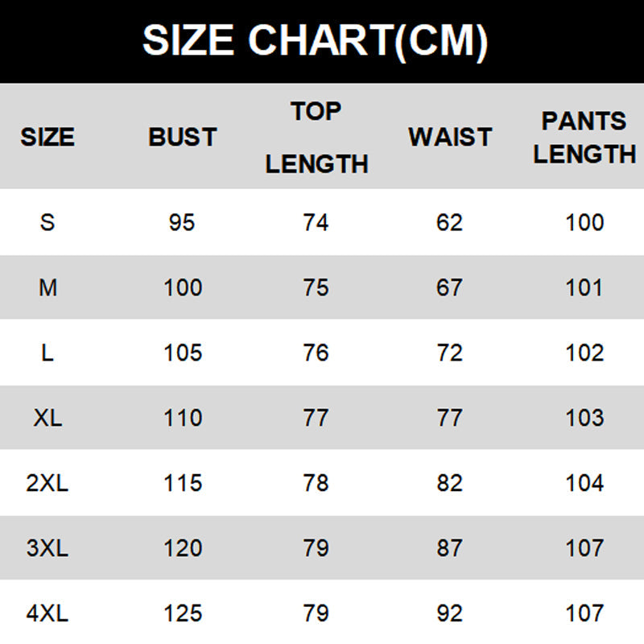Select pants length 102 for size L
The height and width of the screenshot is (644, 644).
[584, 353]
